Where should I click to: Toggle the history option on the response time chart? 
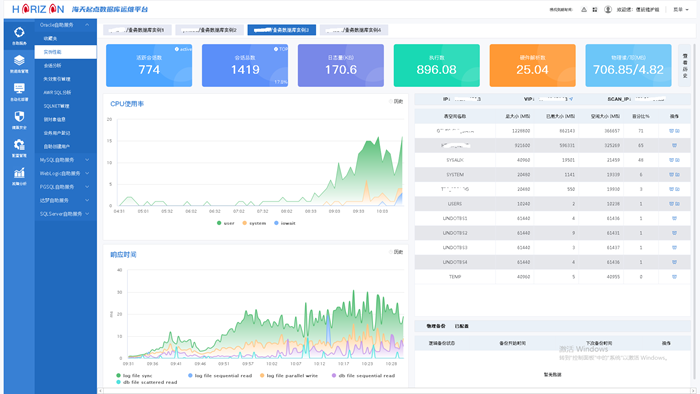pos(396,252)
